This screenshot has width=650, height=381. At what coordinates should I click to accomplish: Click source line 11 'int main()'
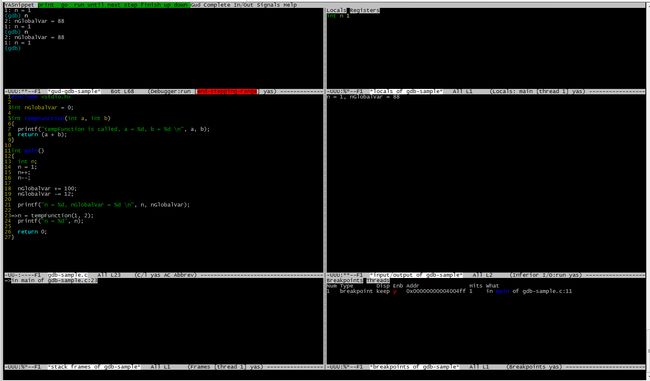pos(27,150)
